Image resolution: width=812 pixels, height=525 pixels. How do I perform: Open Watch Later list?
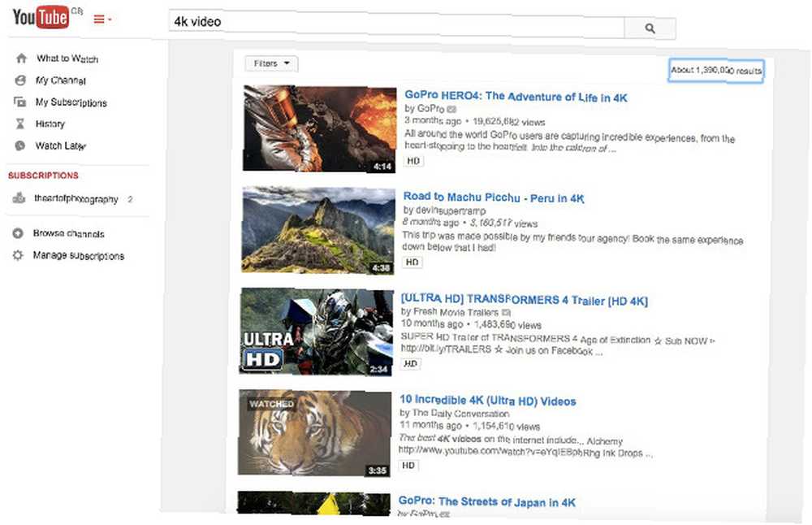(x=60, y=146)
